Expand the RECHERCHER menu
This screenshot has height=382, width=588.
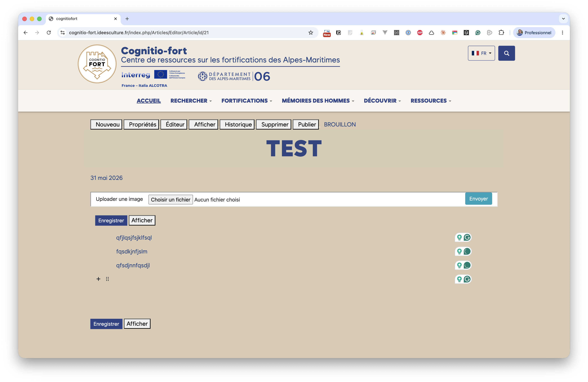coord(191,101)
